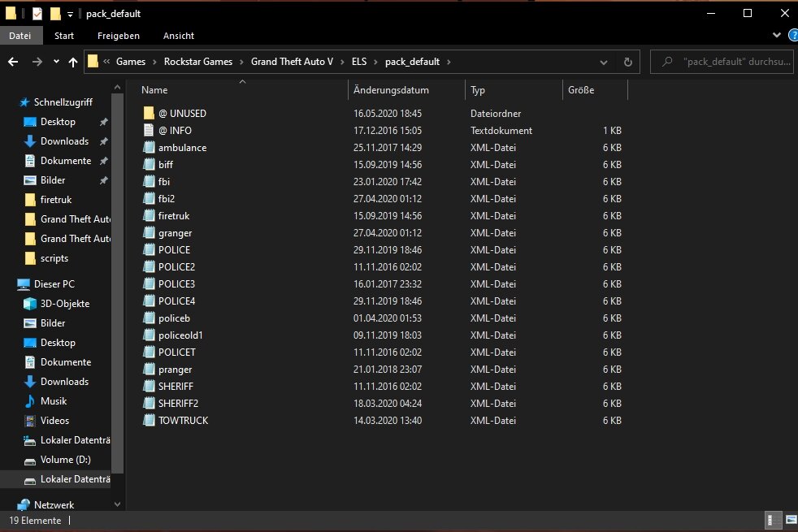798x532 pixels.
Task: Switch to details view icon in status bar
Action: tap(770, 519)
